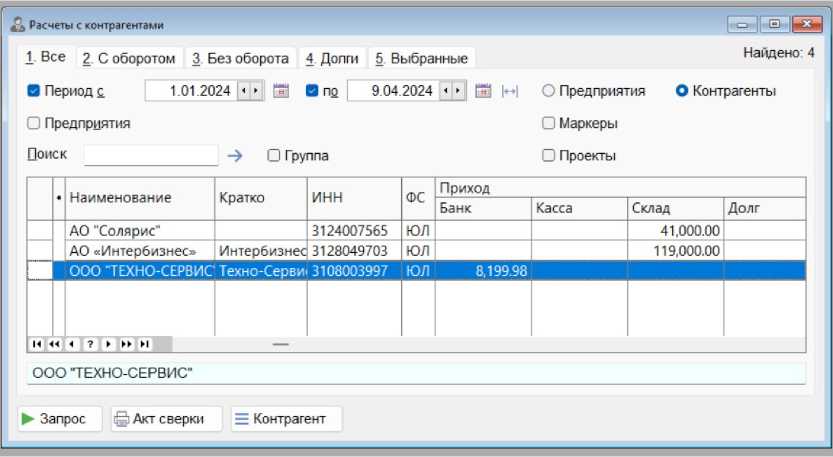The height and width of the screenshot is (457, 833).
Task: Check the Маркеры checkbox
Action: click(x=548, y=123)
